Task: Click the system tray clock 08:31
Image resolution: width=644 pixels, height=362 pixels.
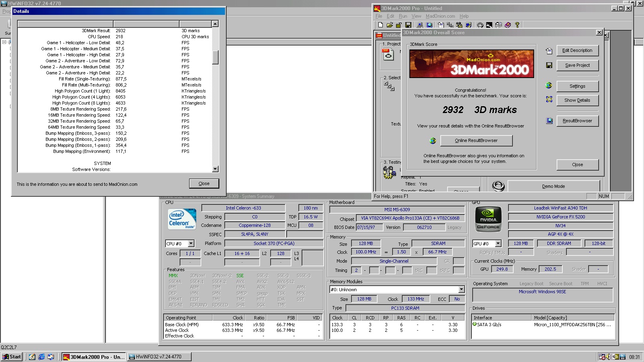Action: pyautogui.click(x=634, y=357)
